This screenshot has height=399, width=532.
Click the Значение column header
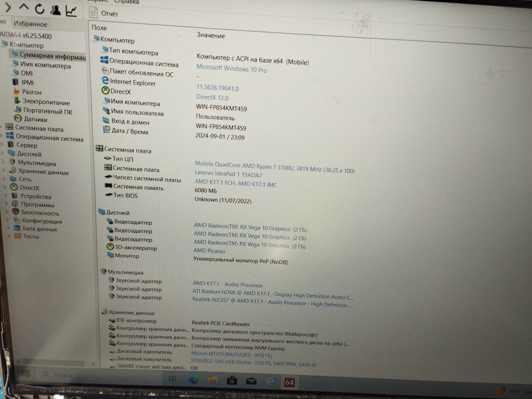tap(211, 35)
